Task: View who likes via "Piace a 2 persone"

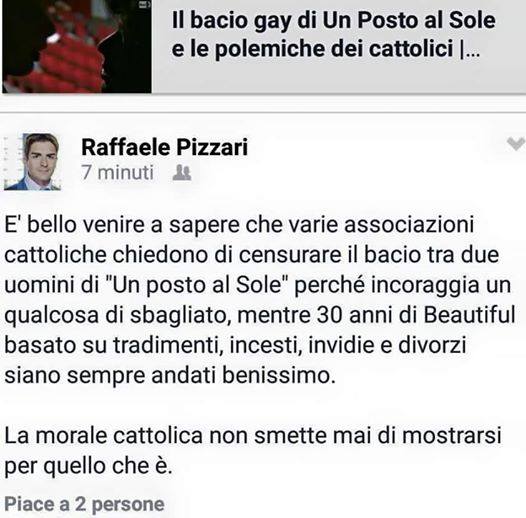Action: 84,504
